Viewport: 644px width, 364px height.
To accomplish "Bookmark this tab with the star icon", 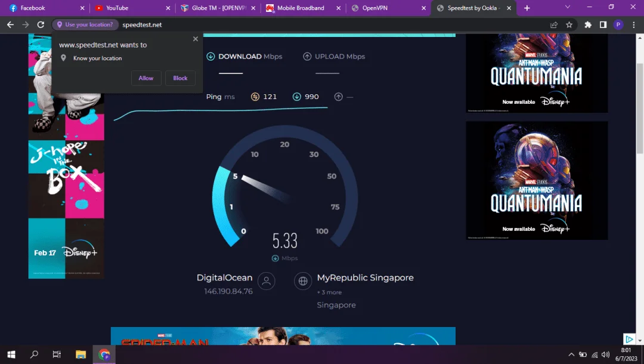I will coord(569,24).
